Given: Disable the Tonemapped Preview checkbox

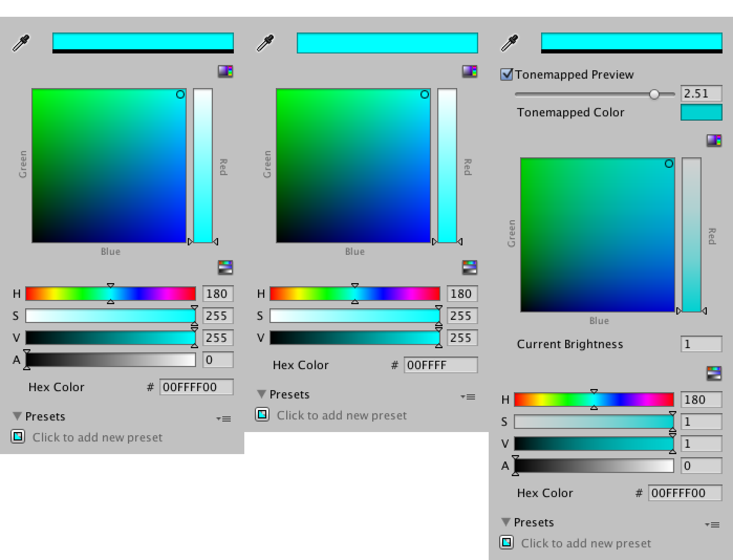Looking at the screenshot, I should click(506, 74).
